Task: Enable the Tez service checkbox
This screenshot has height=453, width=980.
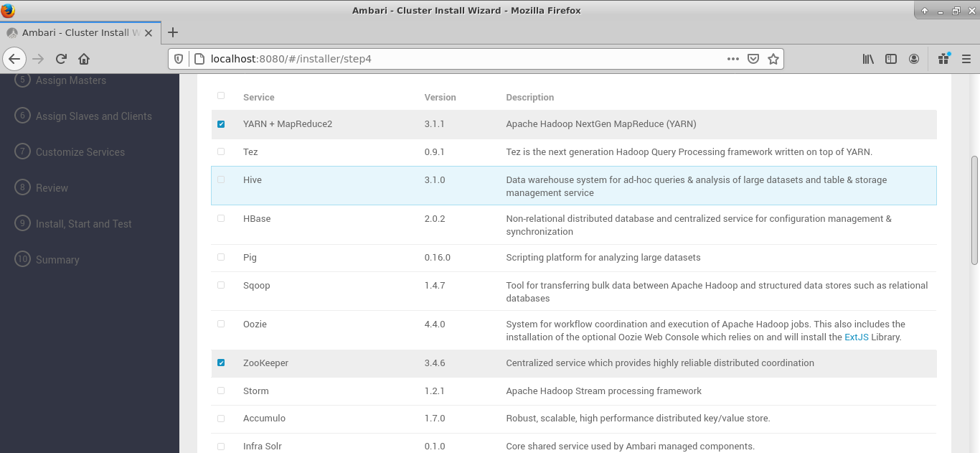Action: point(221,151)
